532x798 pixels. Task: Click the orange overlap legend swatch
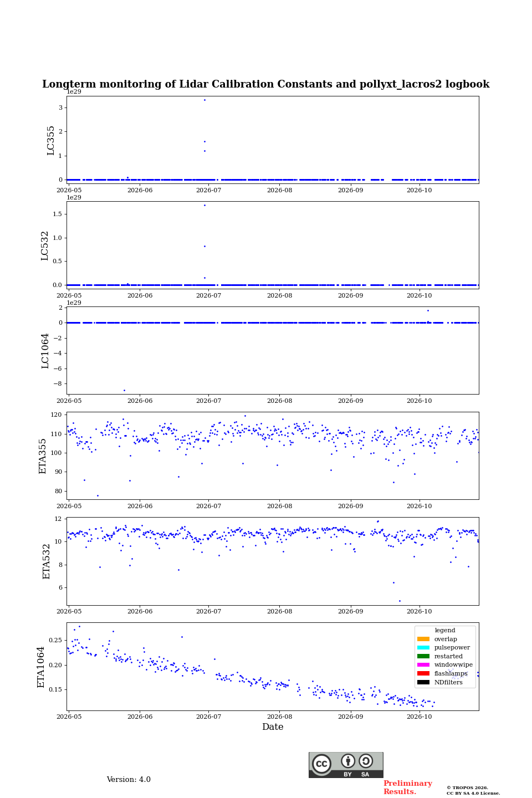click(x=423, y=639)
